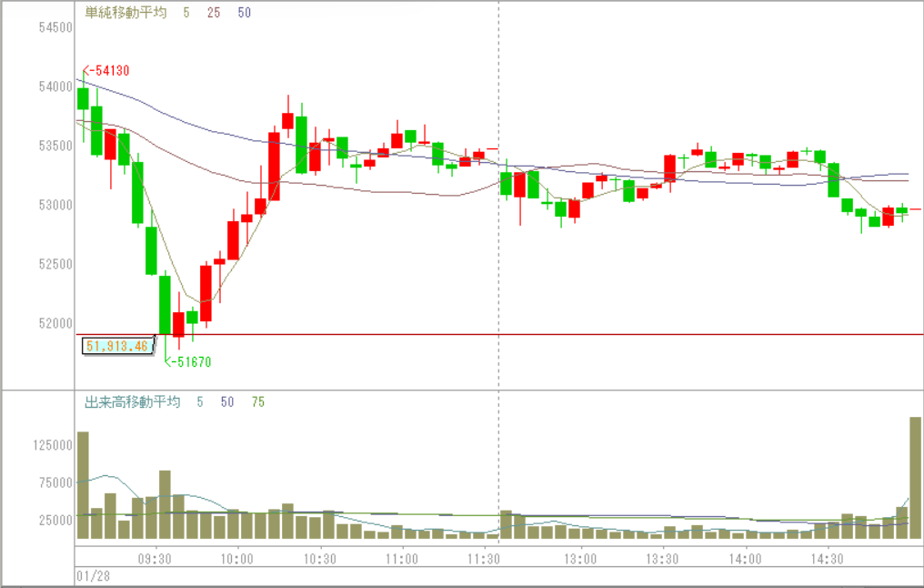Click the 53000 price axis label
Viewport: 924px width, 588px height.
pyautogui.click(x=55, y=205)
